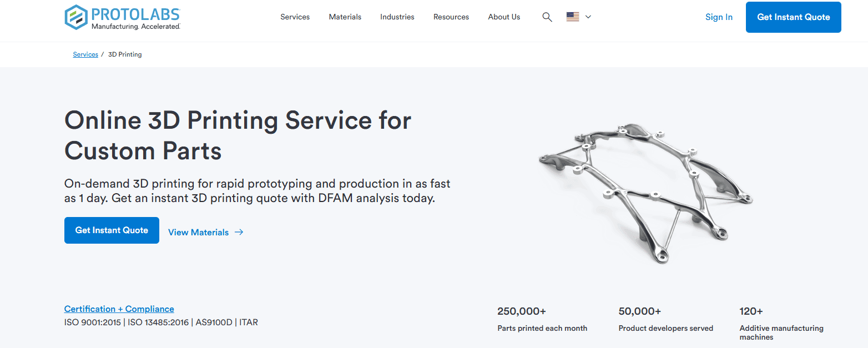868x348 pixels.
Task: Open the Certification + Compliance link
Action: (x=119, y=309)
